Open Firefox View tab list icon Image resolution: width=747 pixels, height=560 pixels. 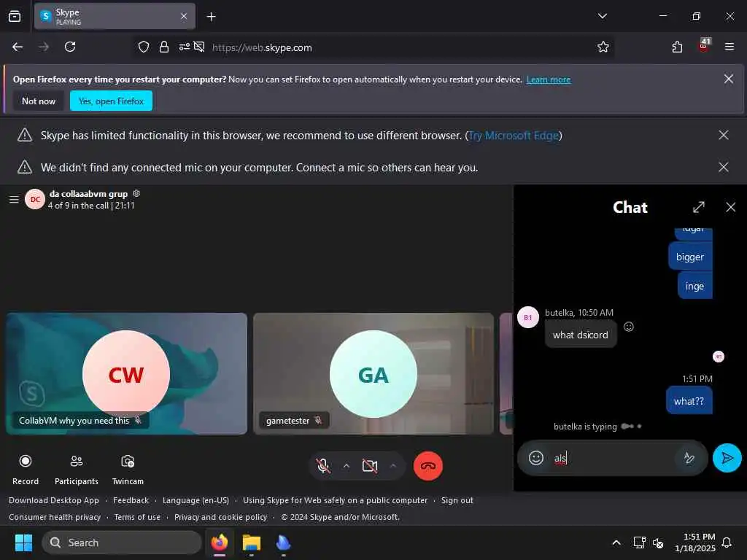(15, 17)
